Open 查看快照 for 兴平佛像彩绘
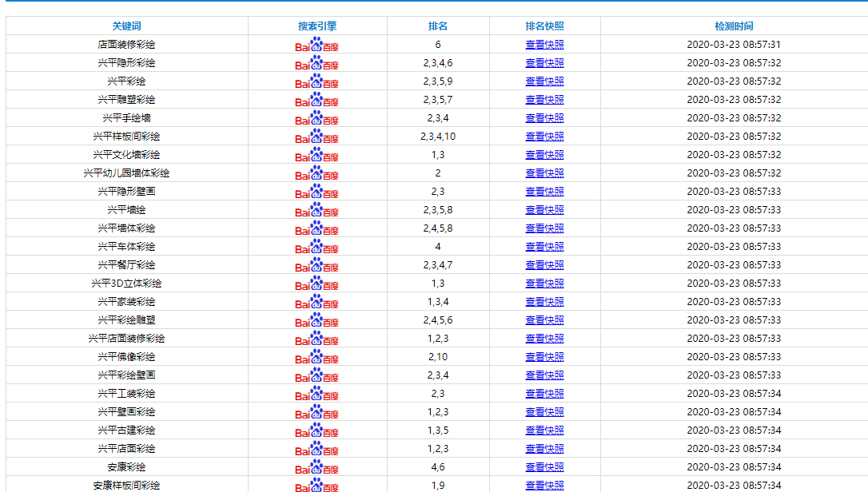 [545, 356]
